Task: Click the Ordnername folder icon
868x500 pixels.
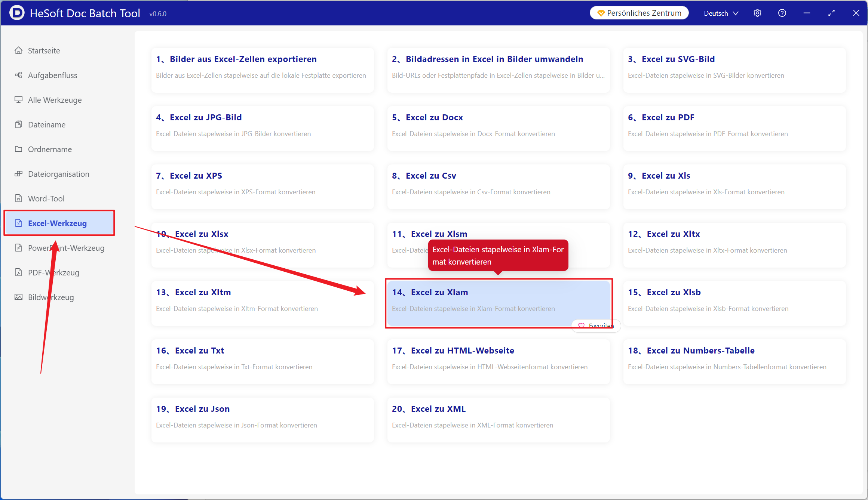Action: pos(18,149)
